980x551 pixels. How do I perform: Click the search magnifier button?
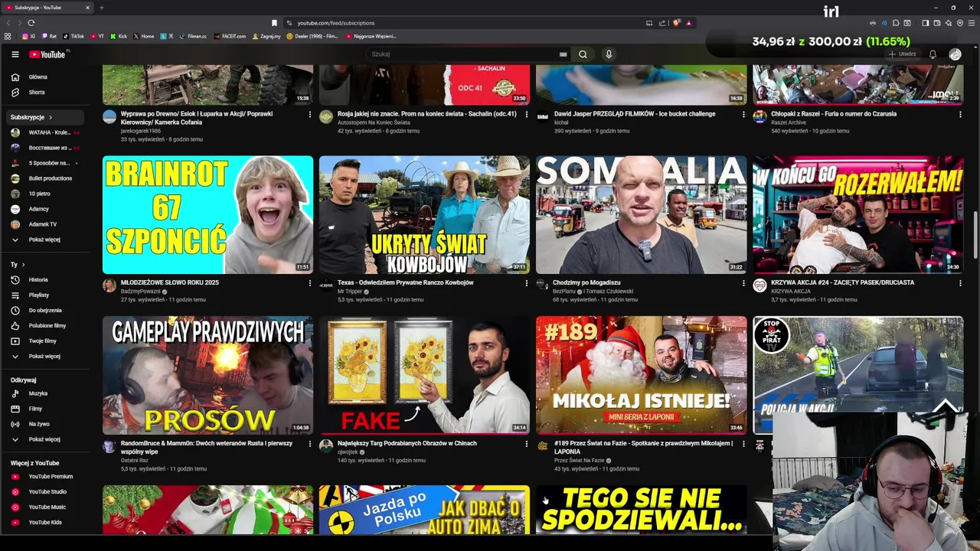pos(583,54)
